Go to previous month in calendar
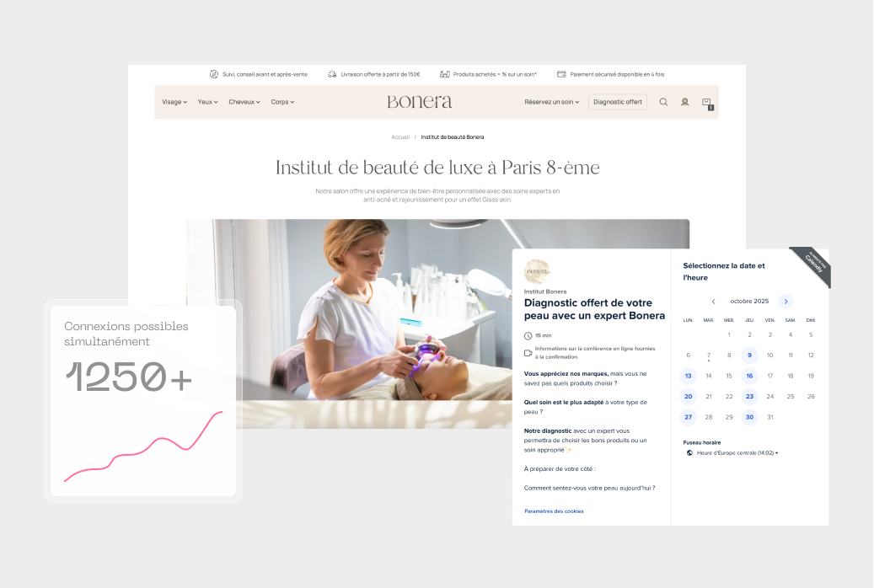Screen dimensions: 874x588 coord(713,302)
